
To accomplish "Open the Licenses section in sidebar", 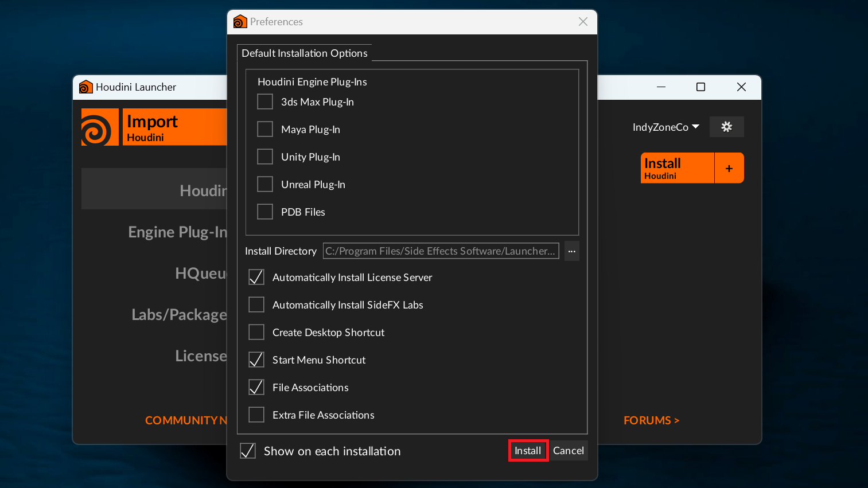I will tap(201, 356).
